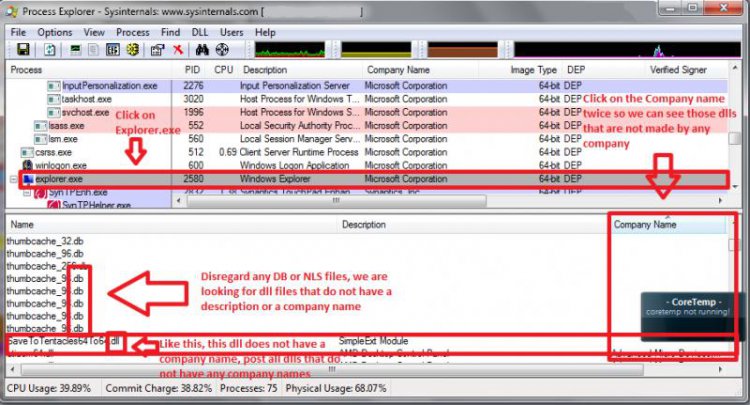Click the svchost.exe process icon

tap(54, 112)
